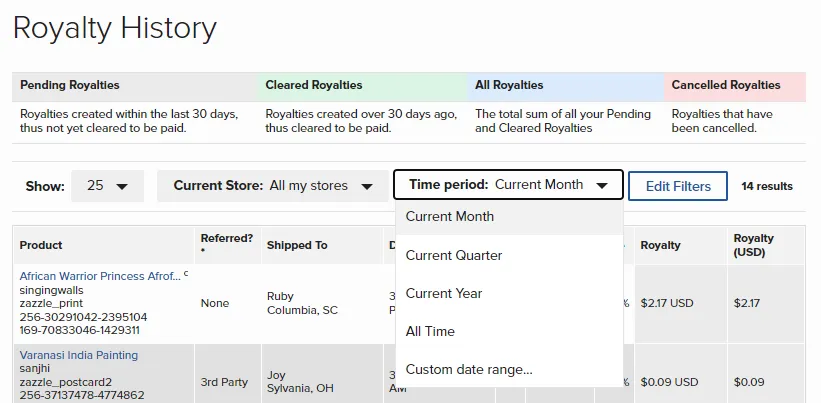Click the Edit Filters button

pos(678,186)
